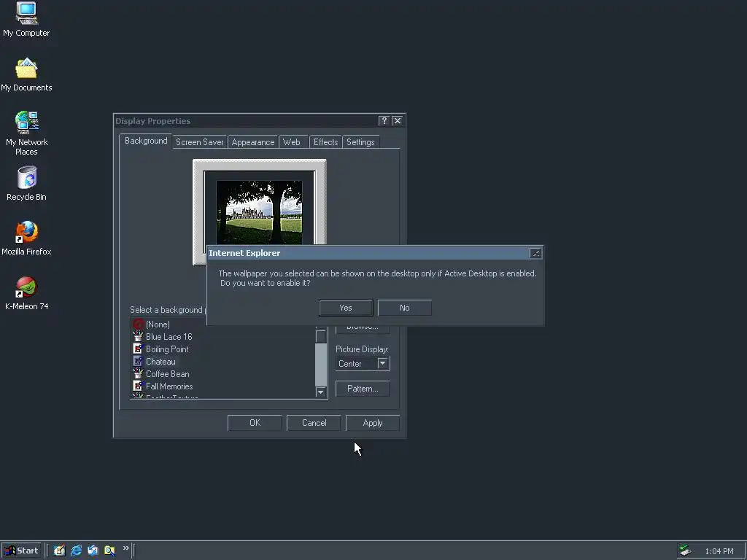Click Cancel in Display Properties
Screen dimensions: 747x560
coord(314,423)
